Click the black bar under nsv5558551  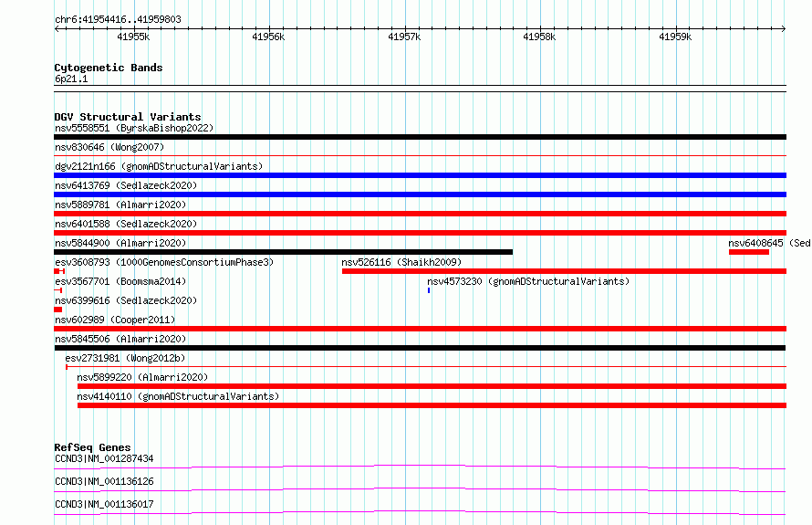tap(420, 137)
